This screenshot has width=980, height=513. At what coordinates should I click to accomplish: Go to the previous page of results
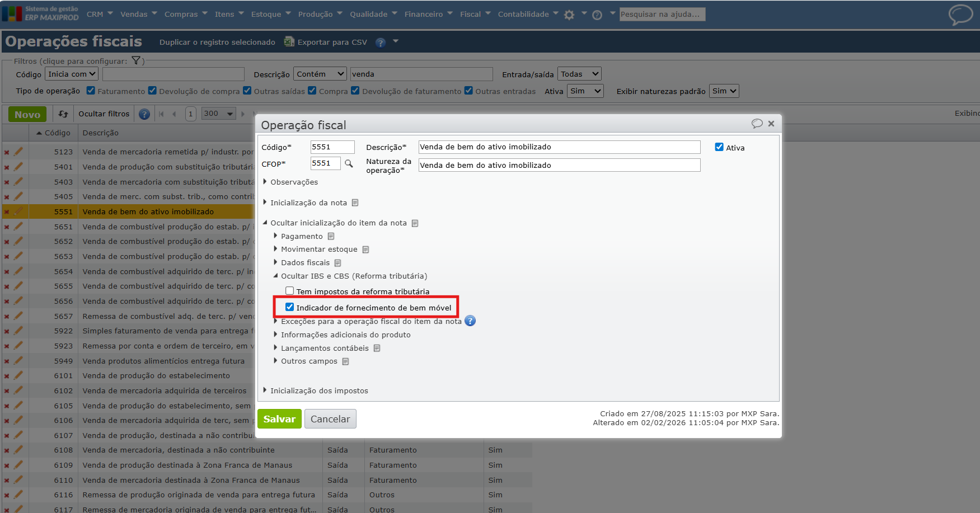coord(174,114)
